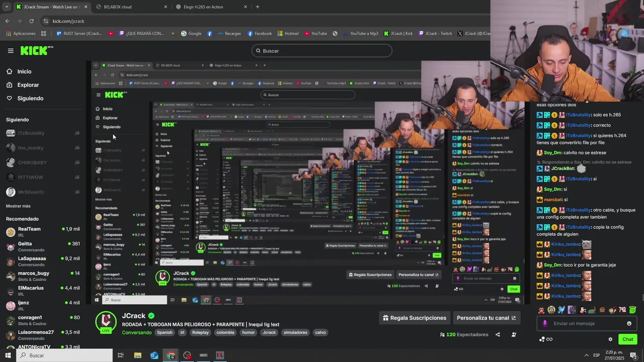
Task: Open followed channel the_monky
Action: click(43, 148)
